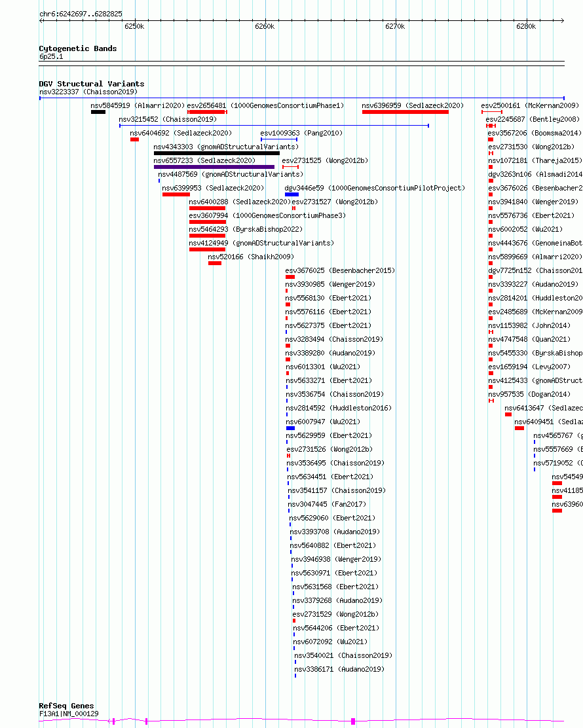The height and width of the screenshot is (728, 583).
Task: Click esv2731527 (Wong2012b) label
Action: [335, 202]
